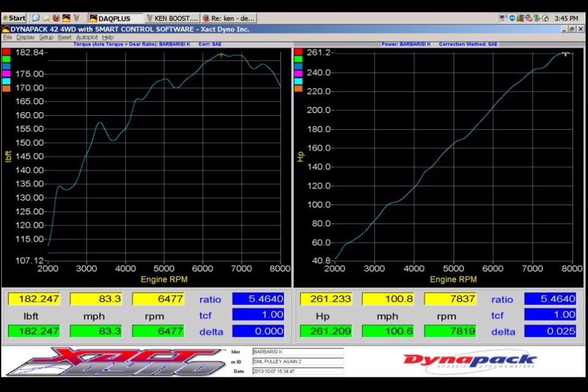Image resolution: width=588 pixels, height=392 pixels.
Task: Click the power panel tcf field 1.00
Action: point(550,315)
